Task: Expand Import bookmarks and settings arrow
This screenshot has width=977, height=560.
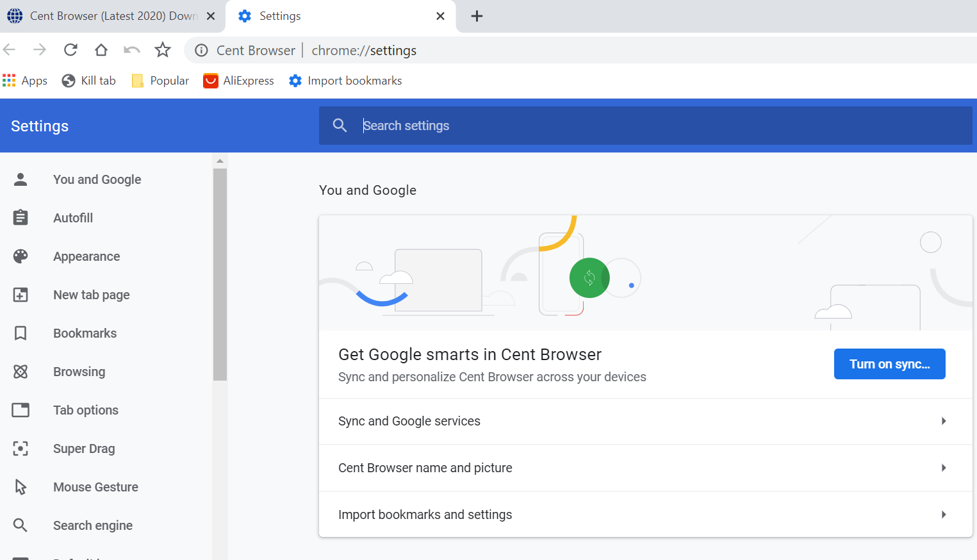Action: click(x=944, y=515)
